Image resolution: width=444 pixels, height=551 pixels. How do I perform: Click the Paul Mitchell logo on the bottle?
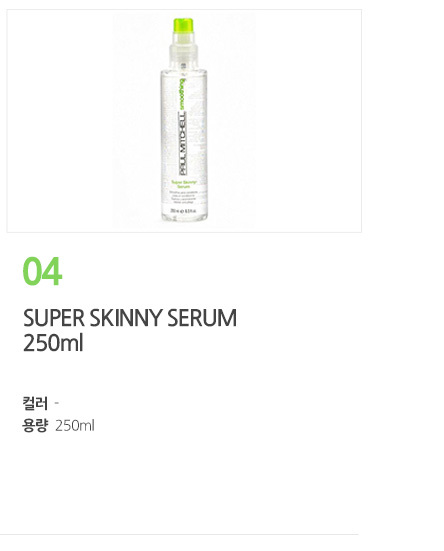click(x=182, y=143)
